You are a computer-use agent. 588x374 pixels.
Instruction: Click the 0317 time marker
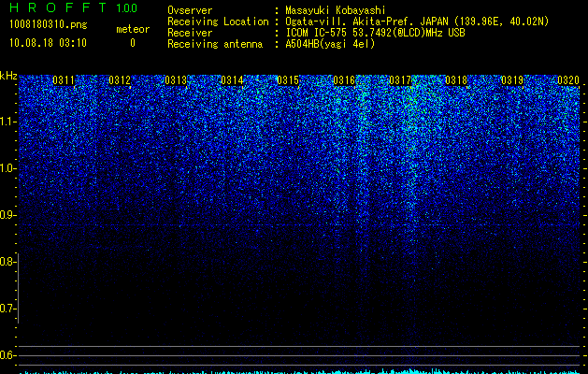click(400, 80)
